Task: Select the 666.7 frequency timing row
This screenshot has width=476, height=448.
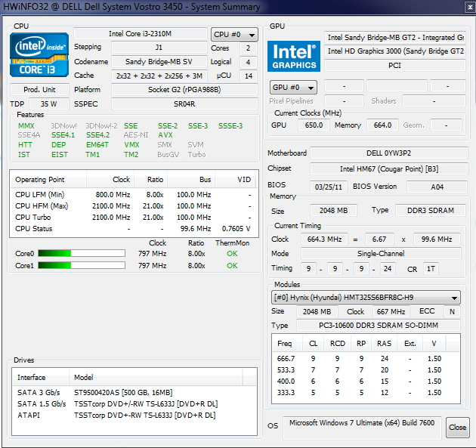Action: (366, 358)
